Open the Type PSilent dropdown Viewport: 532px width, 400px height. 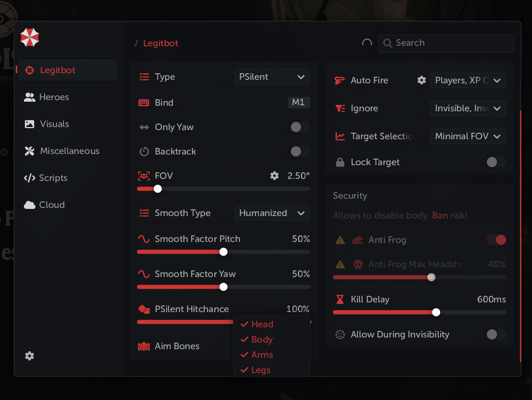(x=272, y=77)
